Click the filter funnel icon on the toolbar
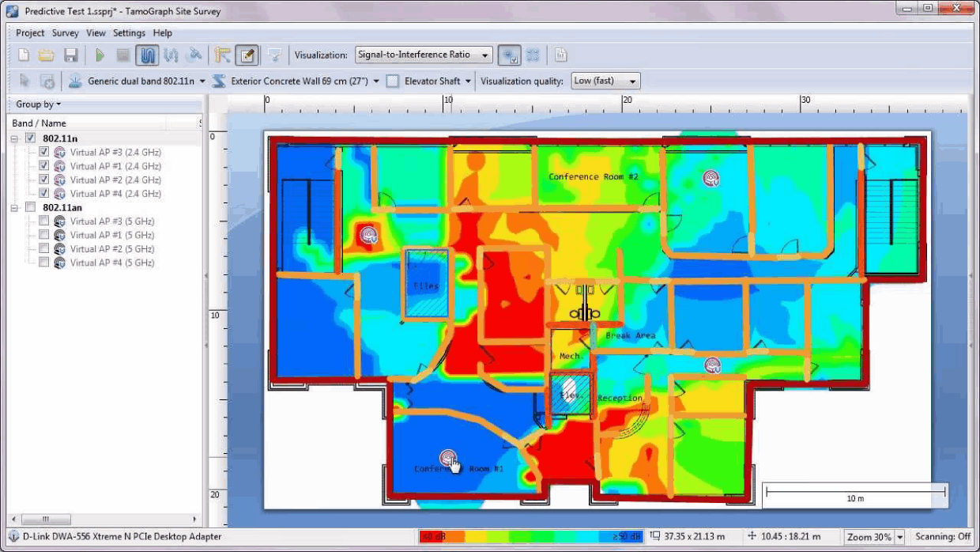The height and width of the screenshot is (552, 980). point(274,55)
